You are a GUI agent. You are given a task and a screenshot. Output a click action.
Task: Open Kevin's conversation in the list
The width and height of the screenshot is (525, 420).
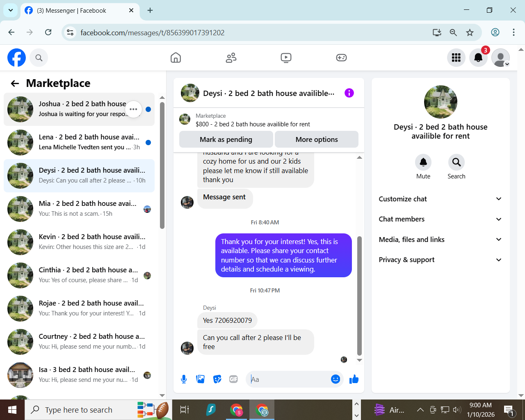79,242
